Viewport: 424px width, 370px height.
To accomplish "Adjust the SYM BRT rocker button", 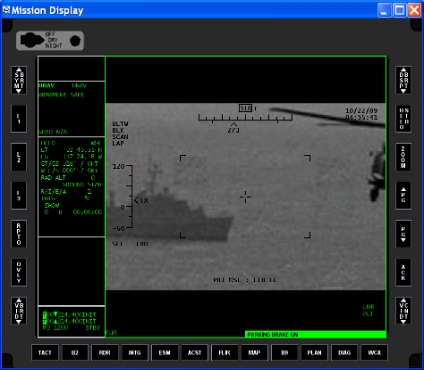I will click(x=19, y=80).
